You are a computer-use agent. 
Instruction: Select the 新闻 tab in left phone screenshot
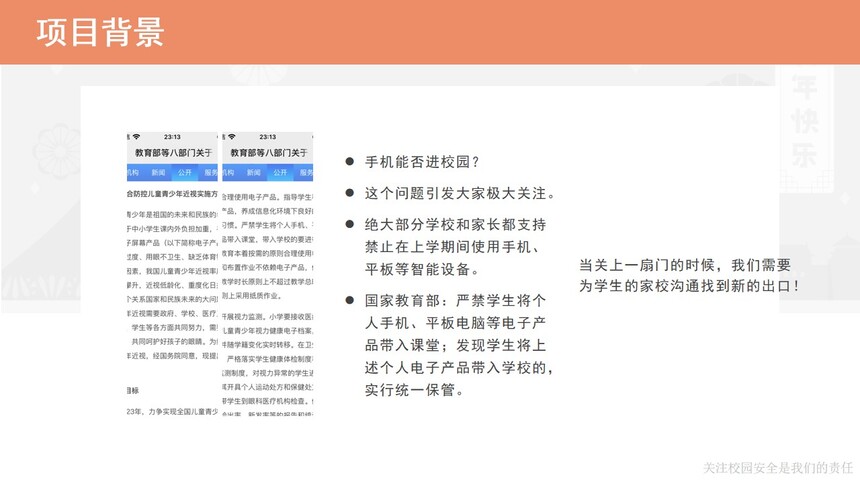coord(159,173)
